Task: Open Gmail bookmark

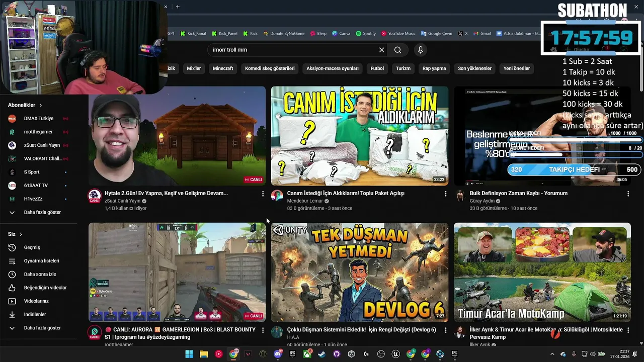Action: tap(481, 34)
